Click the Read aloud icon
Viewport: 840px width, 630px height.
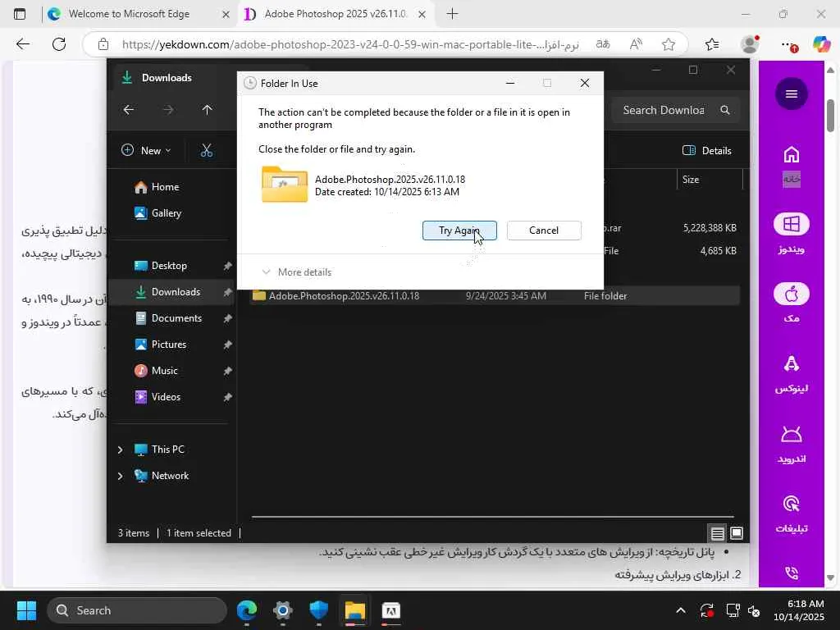636,44
